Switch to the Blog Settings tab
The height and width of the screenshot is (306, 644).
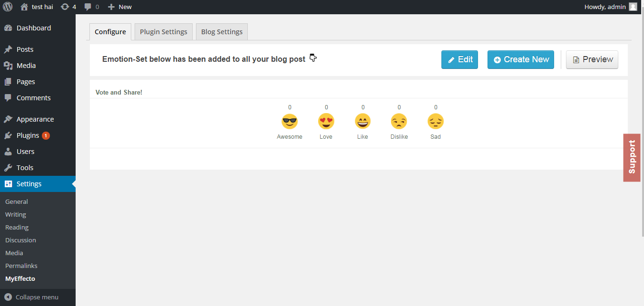222,32
